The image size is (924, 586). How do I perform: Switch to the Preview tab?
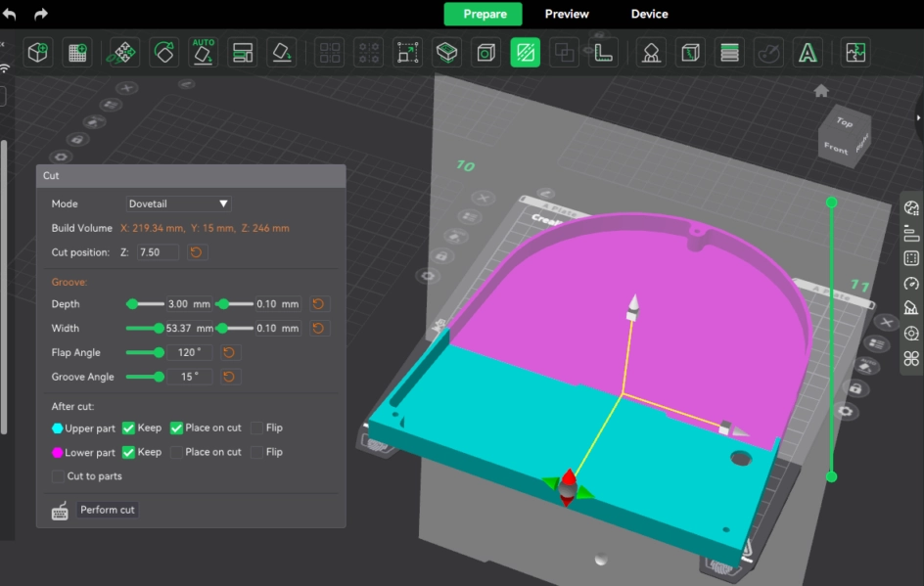(x=567, y=14)
